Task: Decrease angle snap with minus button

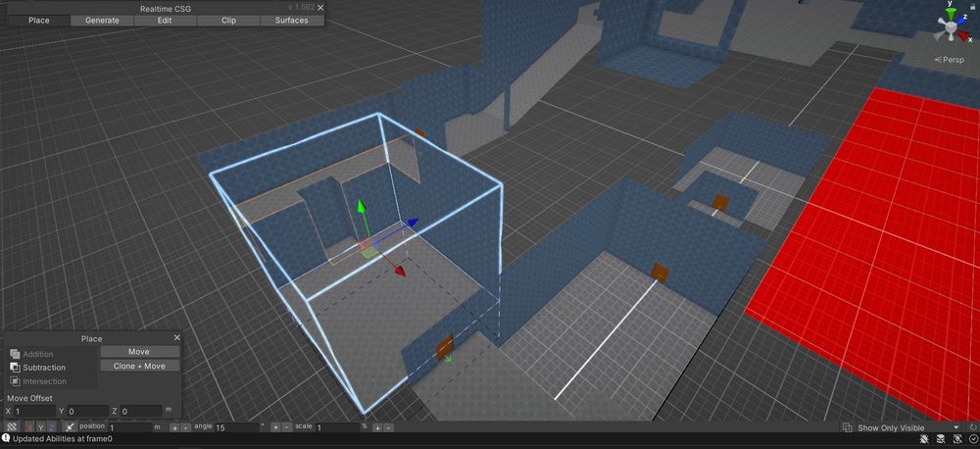Action: pos(286,427)
